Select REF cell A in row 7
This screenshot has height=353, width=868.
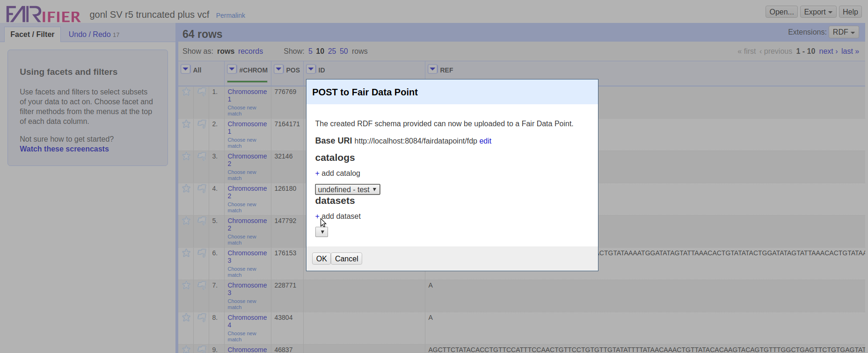click(430, 285)
